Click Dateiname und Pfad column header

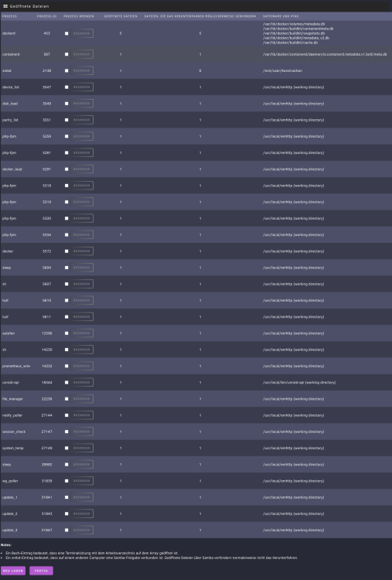[x=281, y=16]
